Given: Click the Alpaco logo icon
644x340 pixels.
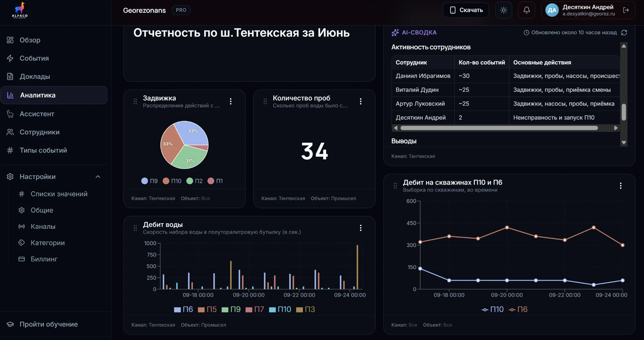Looking at the screenshot, I should tap(20, 10).
